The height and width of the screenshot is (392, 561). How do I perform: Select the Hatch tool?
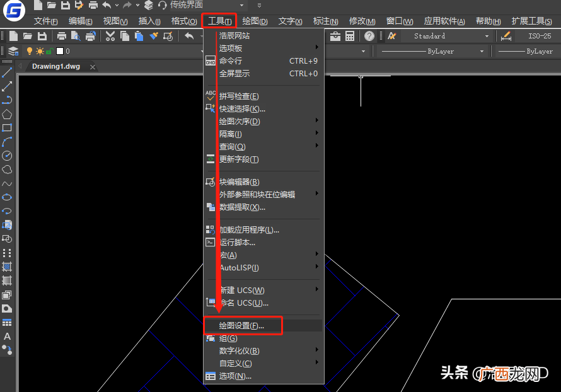(7, 267)
